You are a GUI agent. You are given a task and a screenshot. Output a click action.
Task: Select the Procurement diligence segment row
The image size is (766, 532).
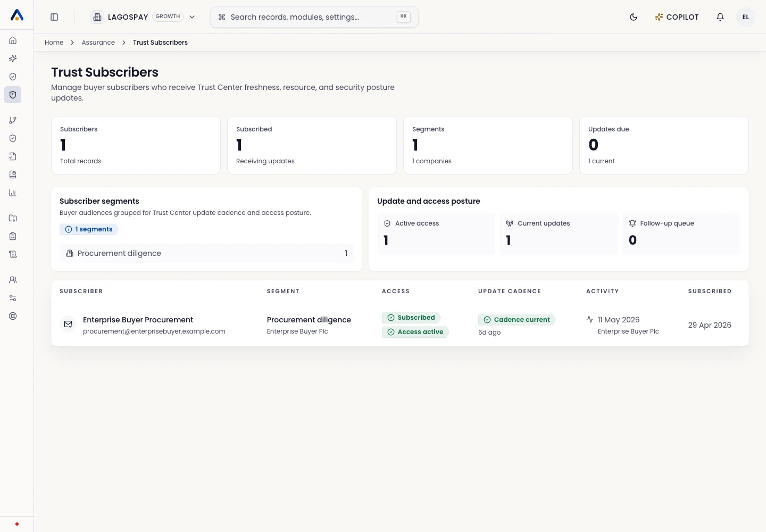click(206, 253)
